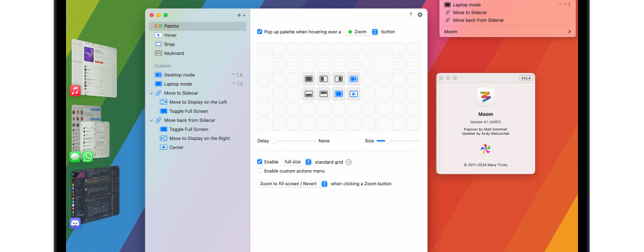Click the EULA button in About window
The image size is (644, 252).
[x=526, y=78]
